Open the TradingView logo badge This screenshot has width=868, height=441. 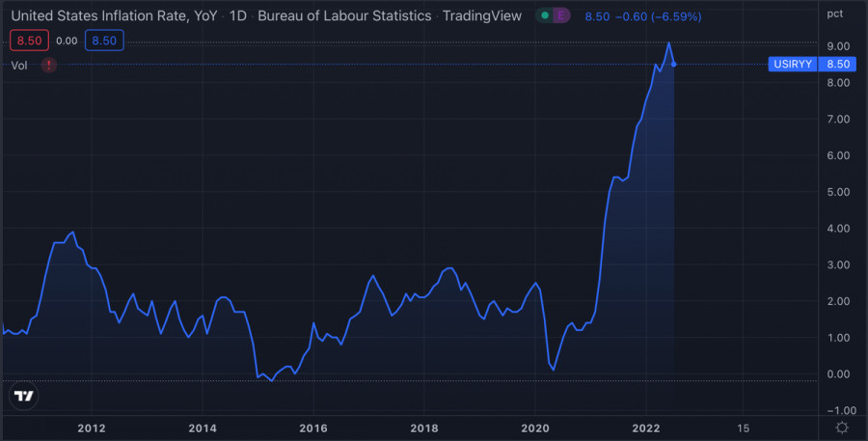24,396
